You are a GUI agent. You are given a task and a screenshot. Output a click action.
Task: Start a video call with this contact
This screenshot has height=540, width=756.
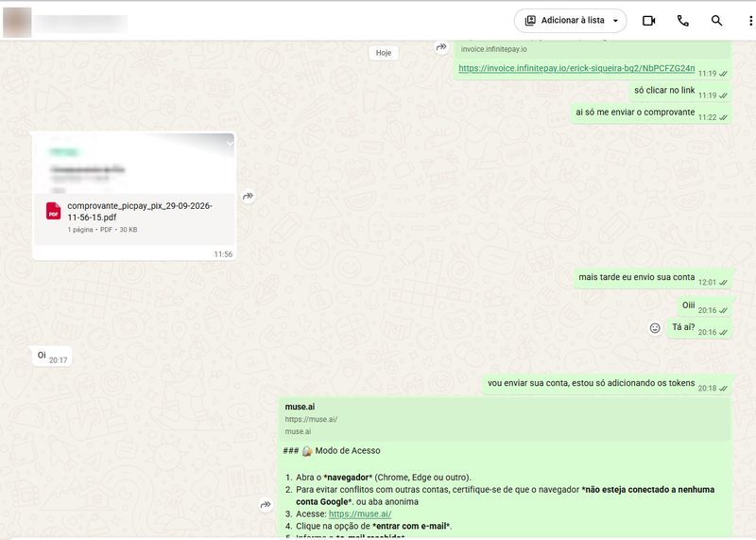(x=648, y=21)
